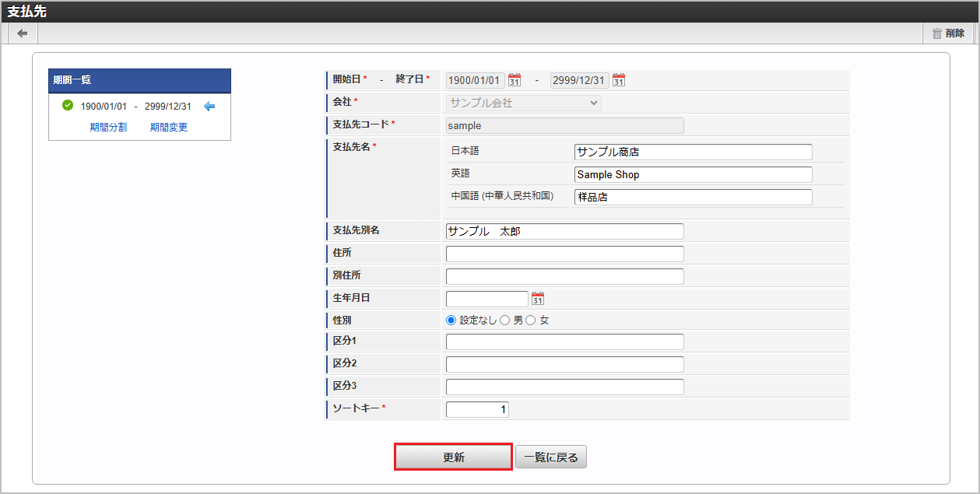Open calendar picker for 生年月日
The image size is (980, 494).
pos(538,299)
